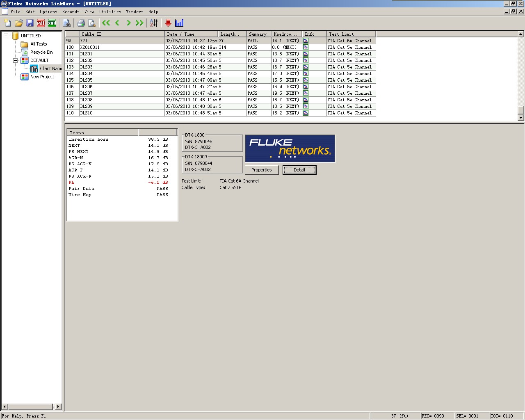Select the Recycle Bin tree item
525x420 pixels.
click(41, 52)
